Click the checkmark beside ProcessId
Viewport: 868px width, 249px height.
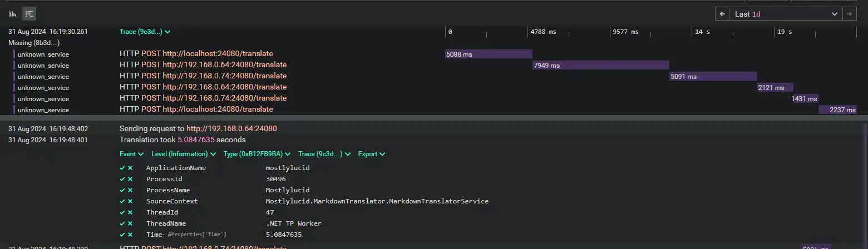(122, 179)
